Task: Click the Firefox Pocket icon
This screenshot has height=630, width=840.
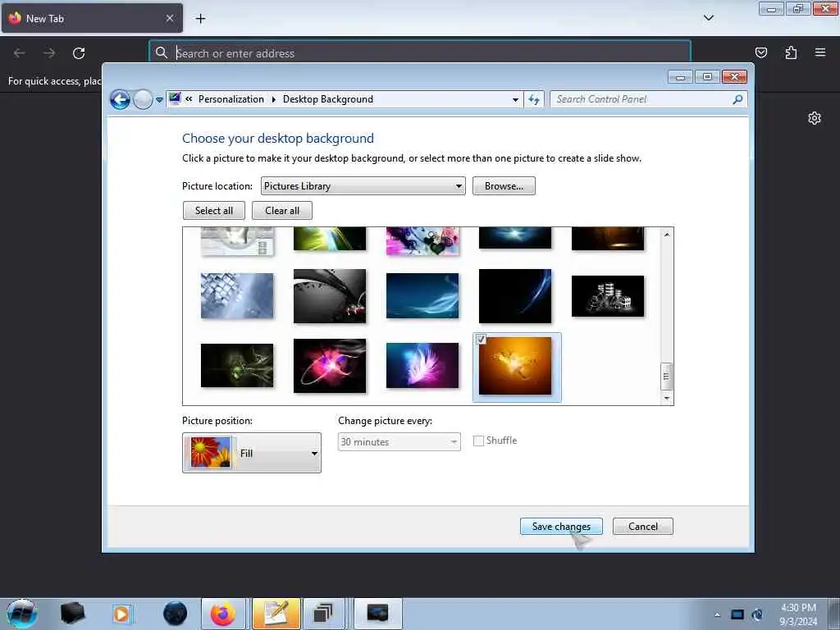Action: tap(760, 52)
